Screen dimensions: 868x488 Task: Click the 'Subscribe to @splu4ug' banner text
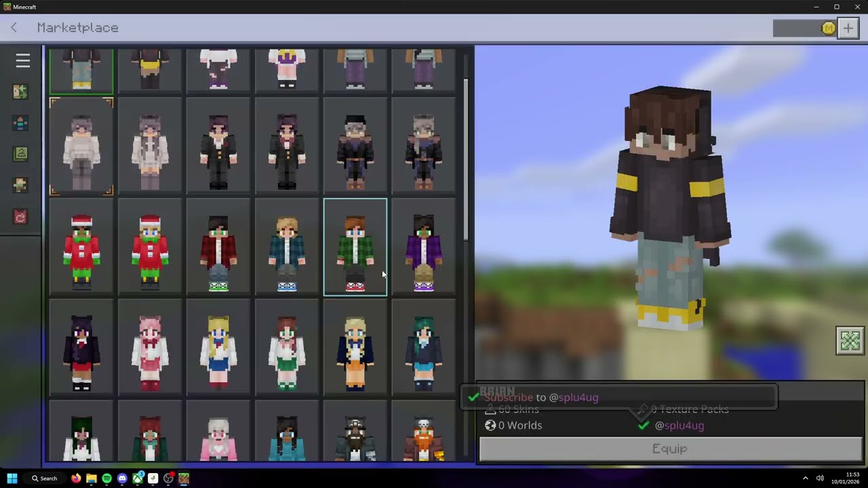[541, 398]
